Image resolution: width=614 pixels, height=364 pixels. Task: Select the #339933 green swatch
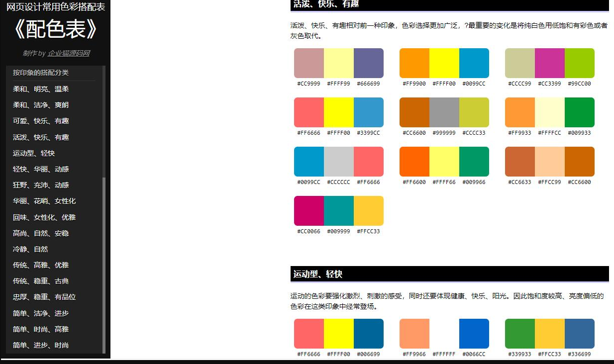pyautogui.click(x=519, y=334)
